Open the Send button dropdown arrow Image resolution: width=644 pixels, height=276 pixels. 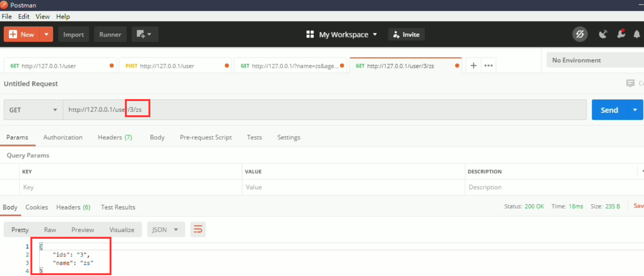tap(635, 110)
